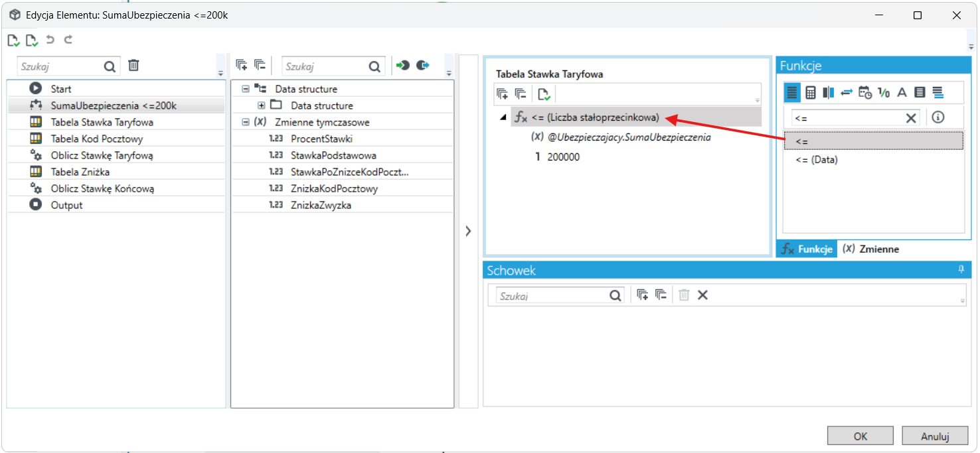Click the X icon in Schowek toolbar
980x453 pixels.
pyautogui.click(x=702, y=295)
